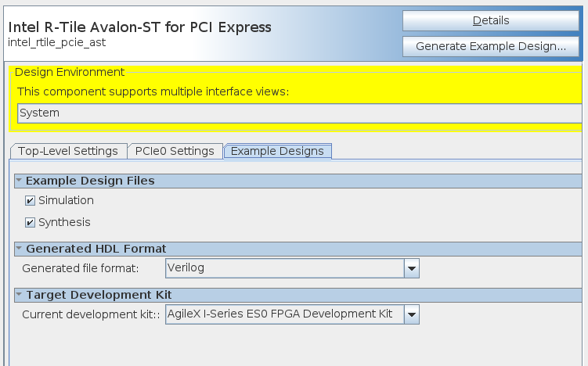Toggle the Simulation checkbox
Image resolution: width=588 pixels, height=366 pixels.
pyautogui.click(x=31, y=201)
